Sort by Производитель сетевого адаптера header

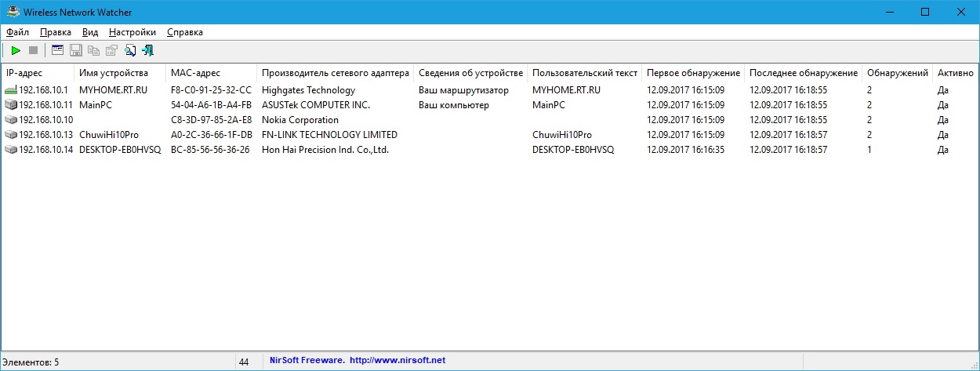coord(336,73)
